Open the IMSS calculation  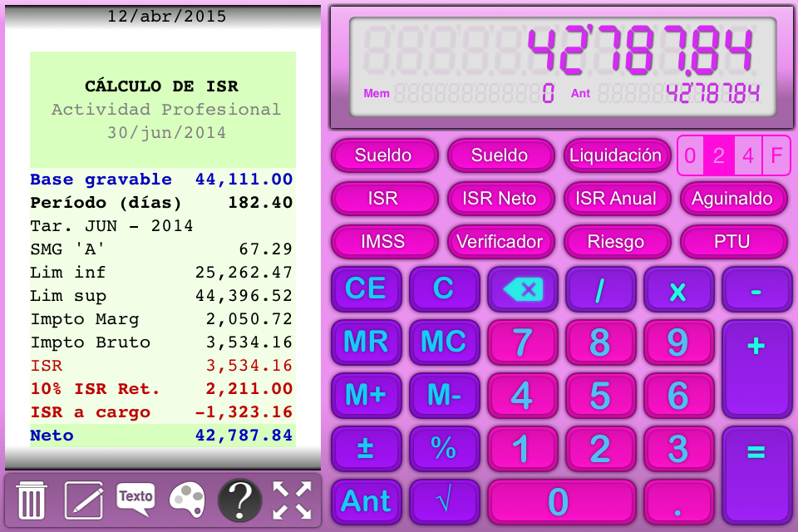click(x=384, y=242)
